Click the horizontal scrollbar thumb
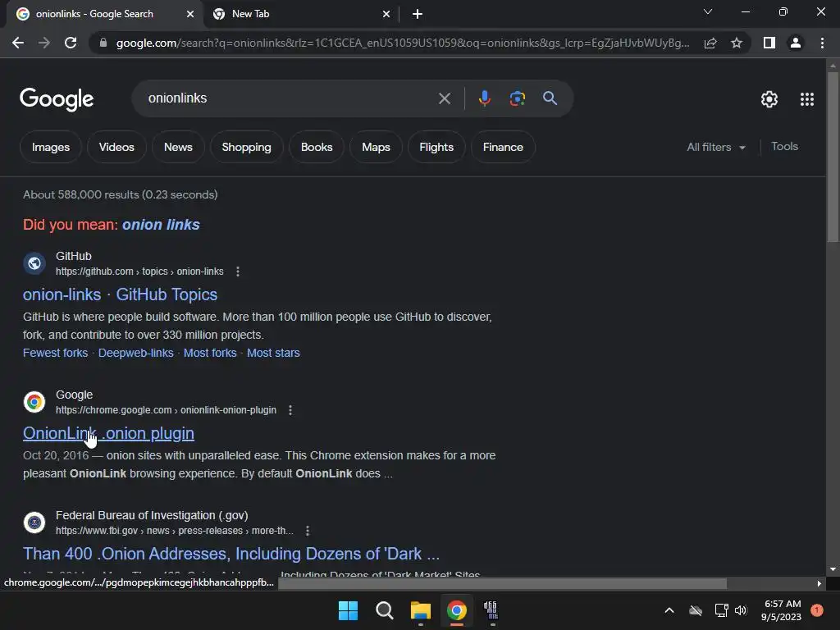Screen dimensions: 840x630 tap(502, 583)
